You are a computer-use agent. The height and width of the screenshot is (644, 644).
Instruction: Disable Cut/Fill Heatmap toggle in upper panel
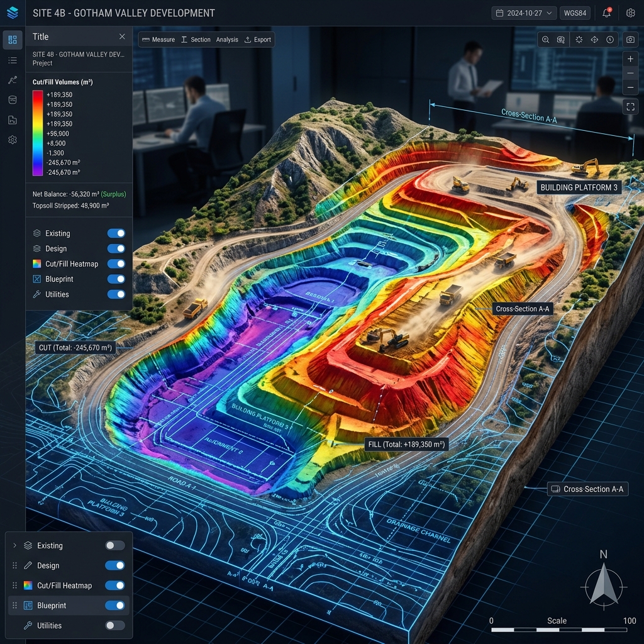tap(116, 264)
